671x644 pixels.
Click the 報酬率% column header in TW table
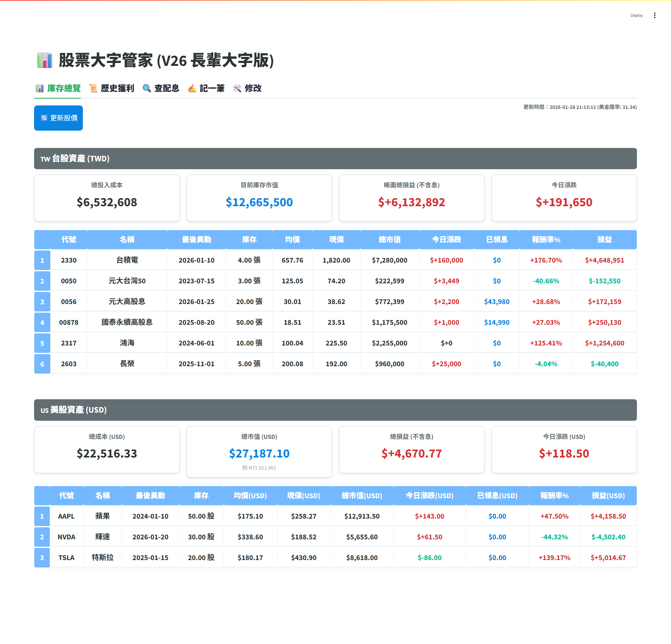tap(546, 239)
